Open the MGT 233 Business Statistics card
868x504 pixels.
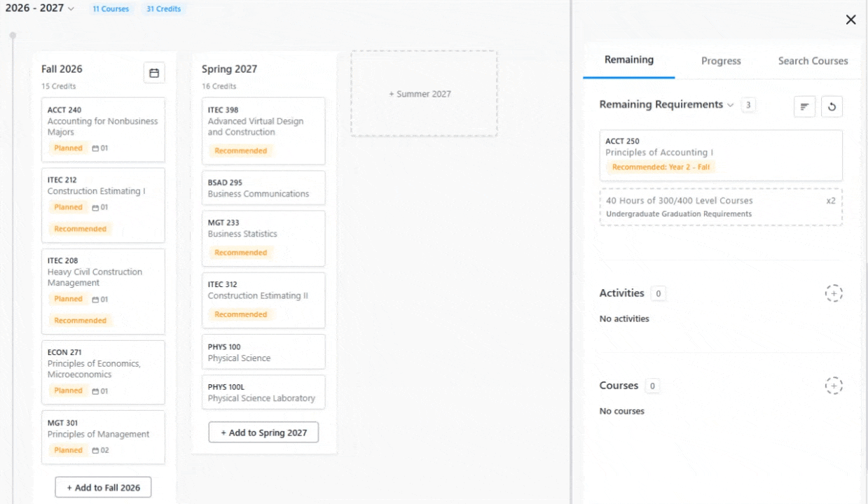point(263,239)
